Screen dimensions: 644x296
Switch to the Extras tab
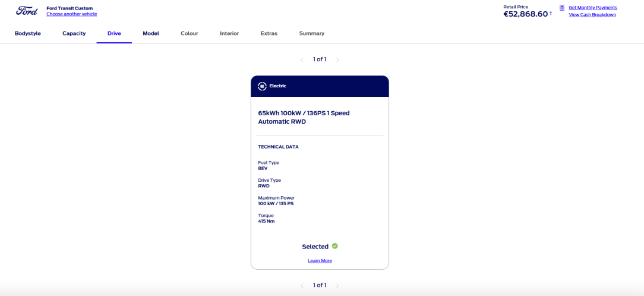(269, 33)
